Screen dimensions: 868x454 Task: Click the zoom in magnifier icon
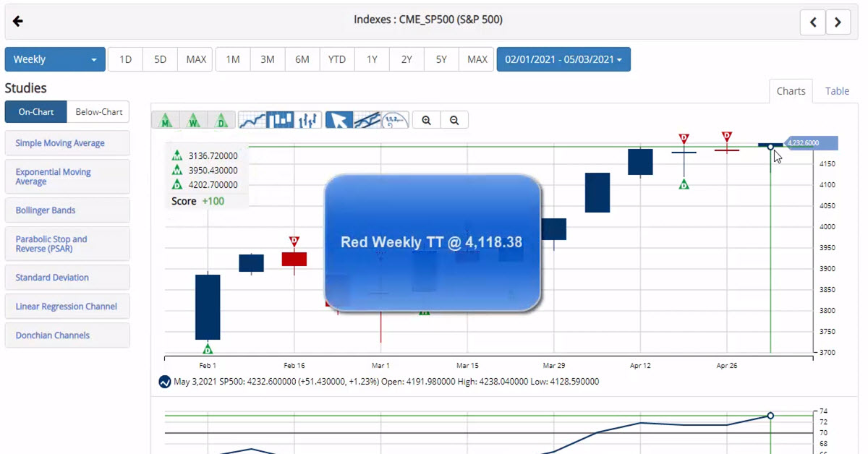(x=427, y=120)
